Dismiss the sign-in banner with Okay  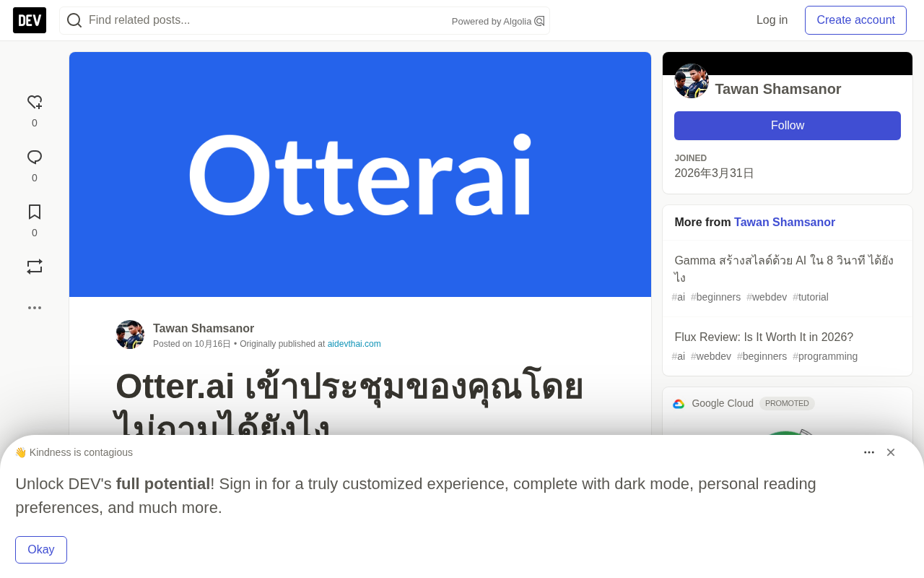(x=41, y=550)
